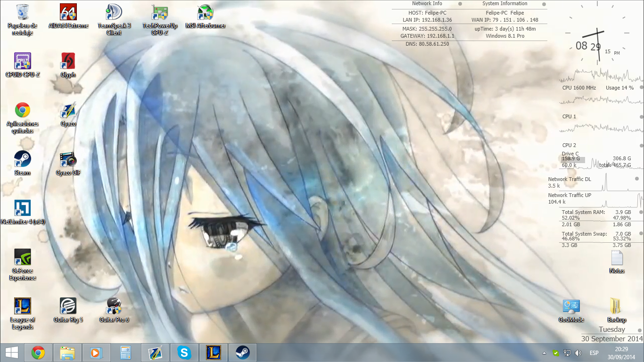The height and width of the screenshot is (362, 644).
Task: Click the Gyazo desktop icon
Action: point(68,115)
